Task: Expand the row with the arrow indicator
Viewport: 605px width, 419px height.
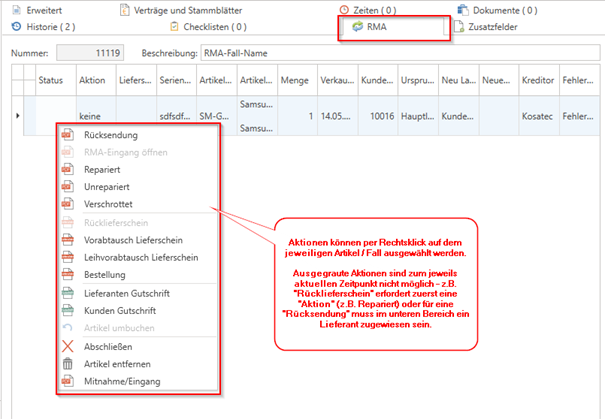Action: click(18, 117)
